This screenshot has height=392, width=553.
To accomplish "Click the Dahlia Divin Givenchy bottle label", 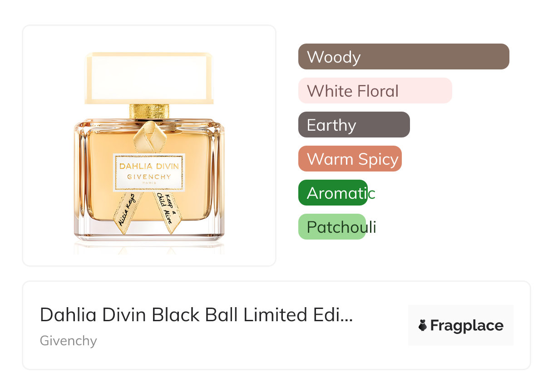I will [x=149, y=172].
